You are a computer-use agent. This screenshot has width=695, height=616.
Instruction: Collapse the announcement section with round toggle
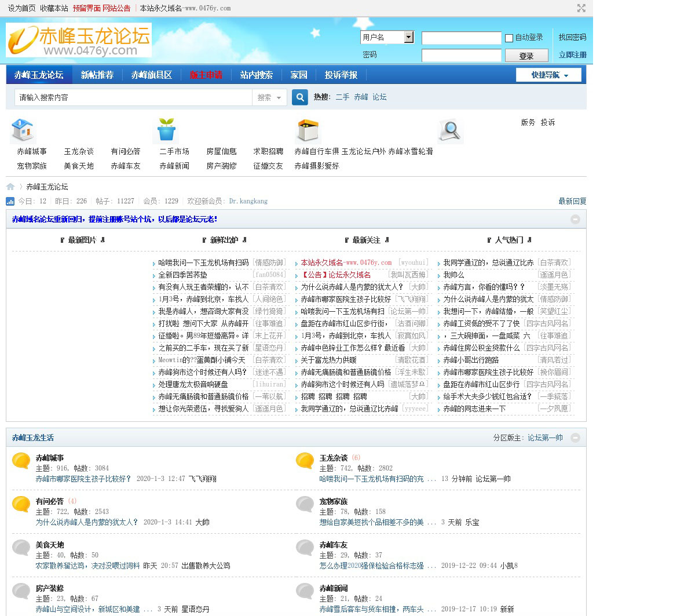[575, 219]
